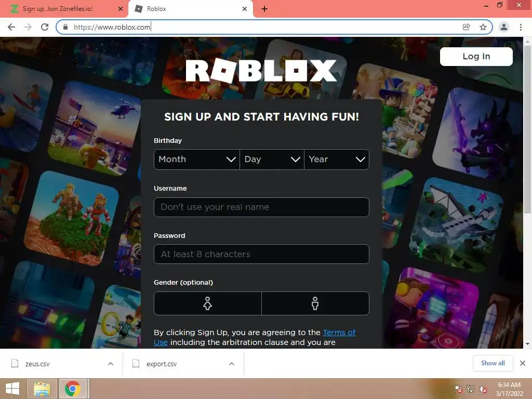View site information via the lock icon
Screen dimensions: 532x399
pyautogui.click(x=65, y=27)
